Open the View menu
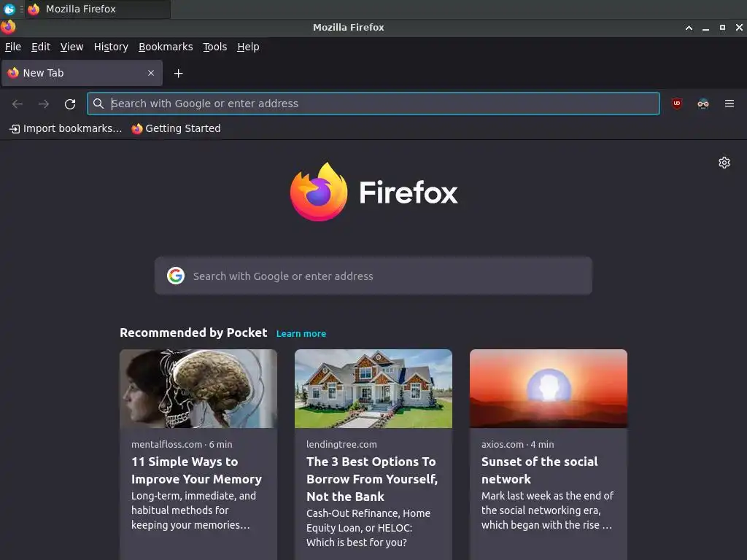747x560 pixels. (x=72, y=47)
